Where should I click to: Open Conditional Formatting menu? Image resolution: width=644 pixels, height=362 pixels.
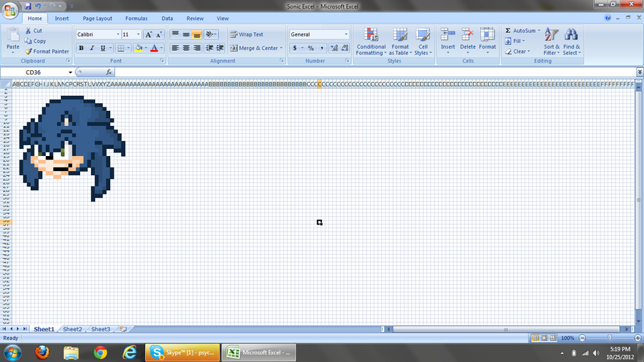(x=371, y=41)
